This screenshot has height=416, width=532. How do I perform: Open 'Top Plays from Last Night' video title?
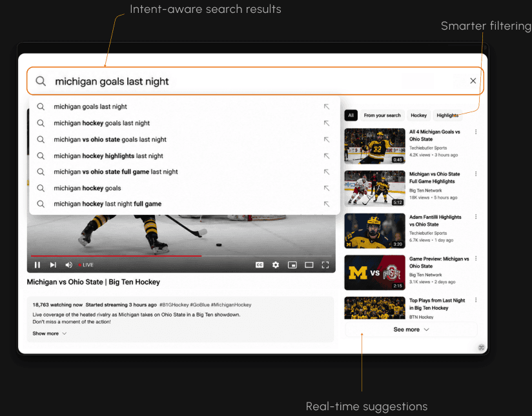tap(437, 304)
